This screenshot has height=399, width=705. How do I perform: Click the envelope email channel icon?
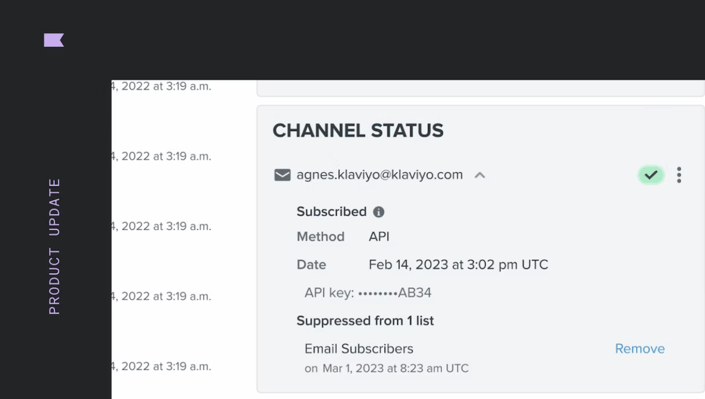pos(282,175)
